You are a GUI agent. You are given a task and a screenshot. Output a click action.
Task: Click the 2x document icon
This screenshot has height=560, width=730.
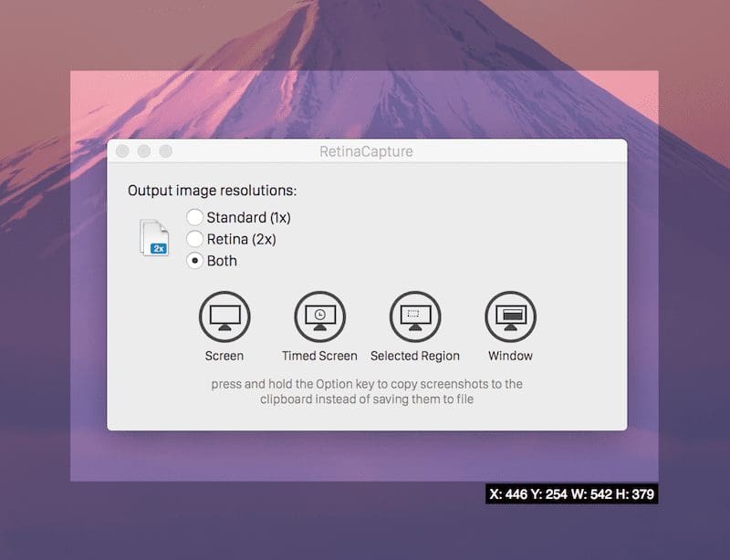click(x=154, y=238)
